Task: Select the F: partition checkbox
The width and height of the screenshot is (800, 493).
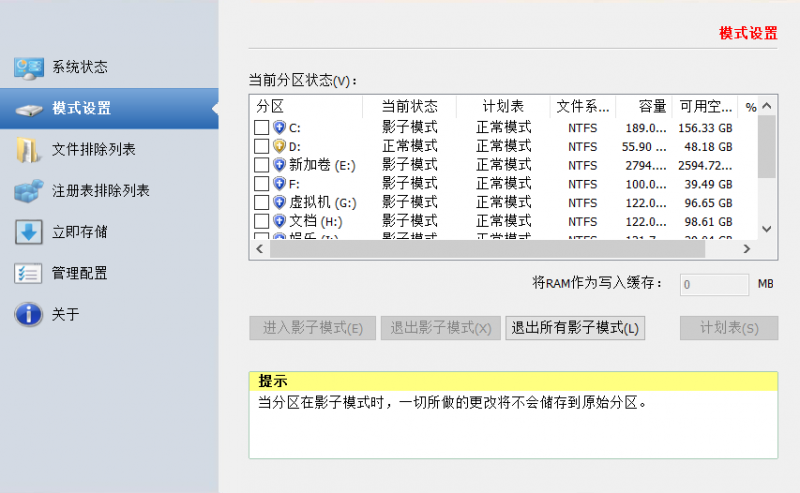Action: click(x=261, y=184)
